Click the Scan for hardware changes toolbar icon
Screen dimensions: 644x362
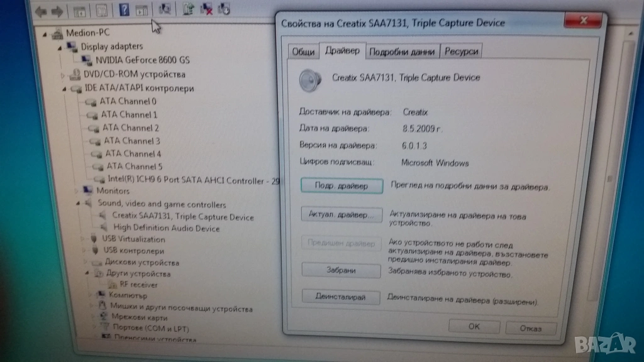pyautogui.click(x=165, y=9)
